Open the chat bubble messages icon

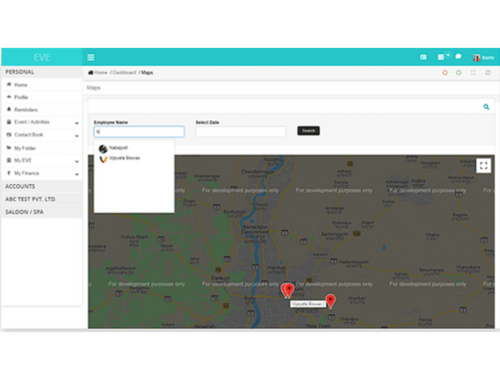tap(459, 57)
